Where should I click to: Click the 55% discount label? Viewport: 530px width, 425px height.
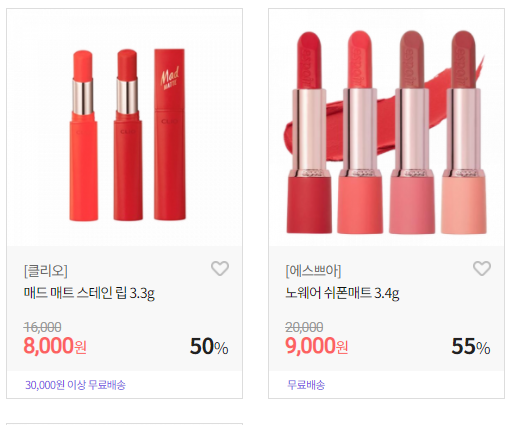[471, 347]
